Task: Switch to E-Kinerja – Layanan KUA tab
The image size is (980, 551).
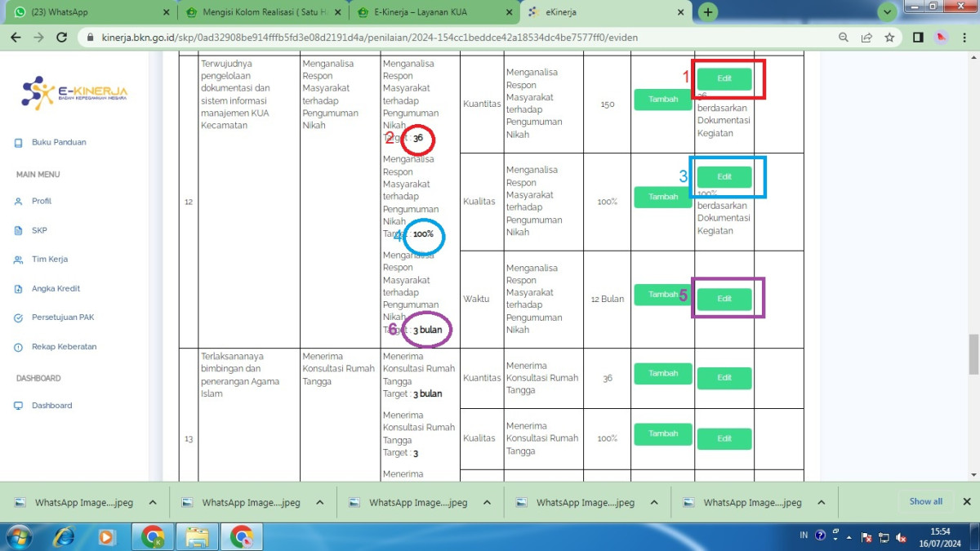Action: click(434, 12)
